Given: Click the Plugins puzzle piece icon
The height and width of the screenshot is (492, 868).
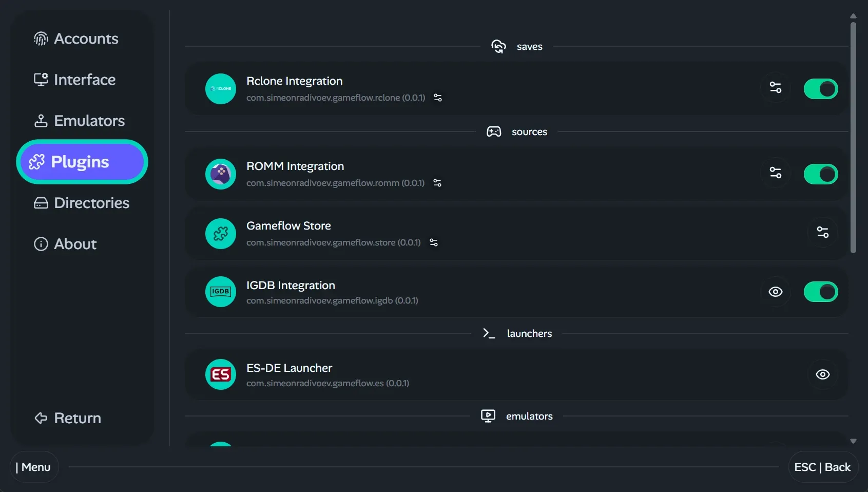Looking at the screenshot, I should click(36, 162).
